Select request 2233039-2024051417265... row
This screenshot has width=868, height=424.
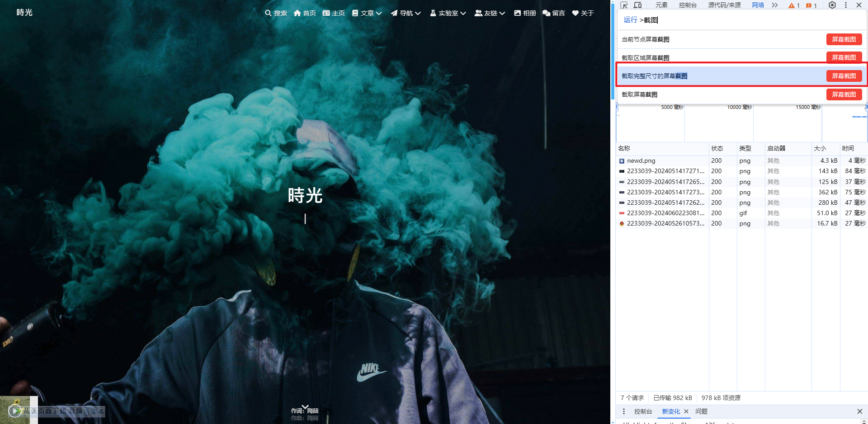click(x=741, y=182)
